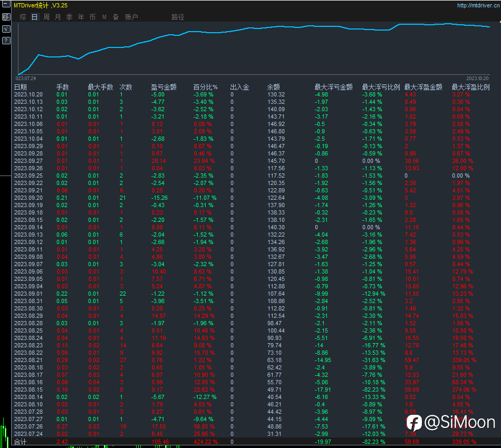Click the 移 move-panel icon
This screenshot has width=501, height=448.
click(6, 17)
